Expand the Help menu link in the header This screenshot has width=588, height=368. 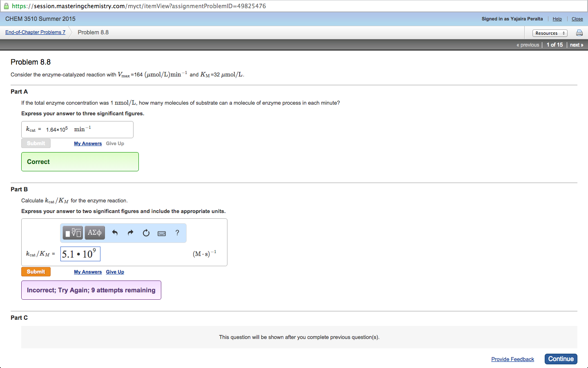coord(557,19)
